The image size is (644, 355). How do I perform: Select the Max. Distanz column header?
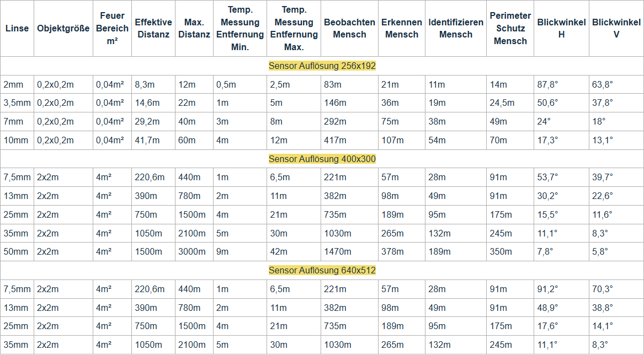(194, 28)
